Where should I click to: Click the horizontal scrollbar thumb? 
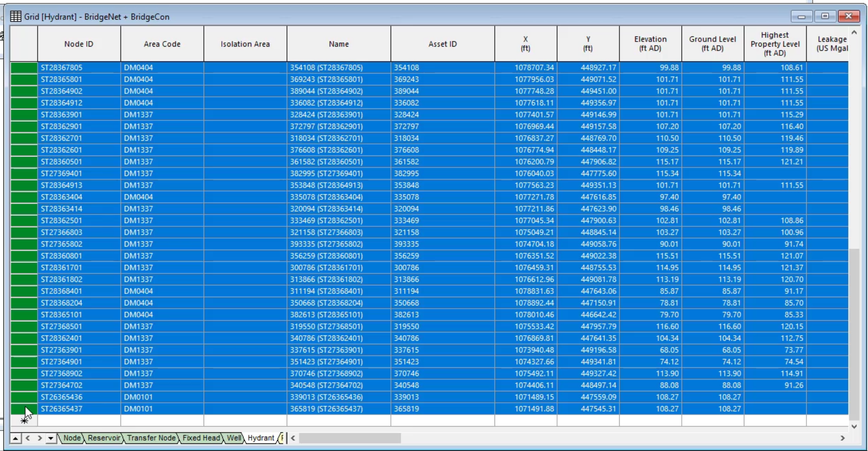(x=350, y=438)
